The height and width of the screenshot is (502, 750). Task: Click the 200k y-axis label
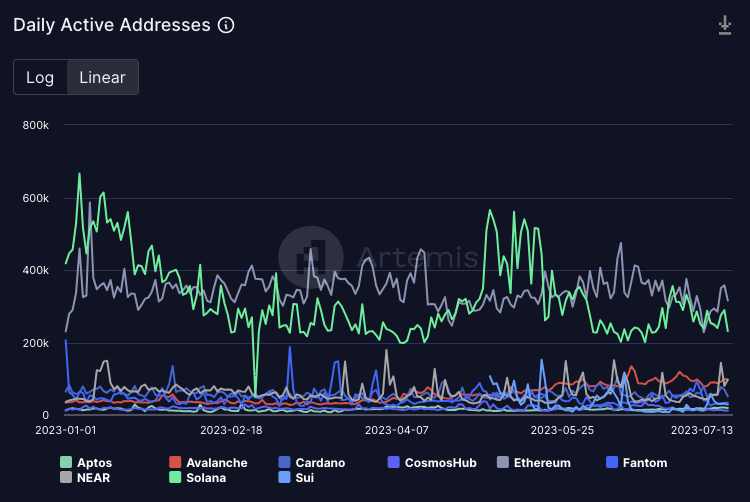click(35, 343)
